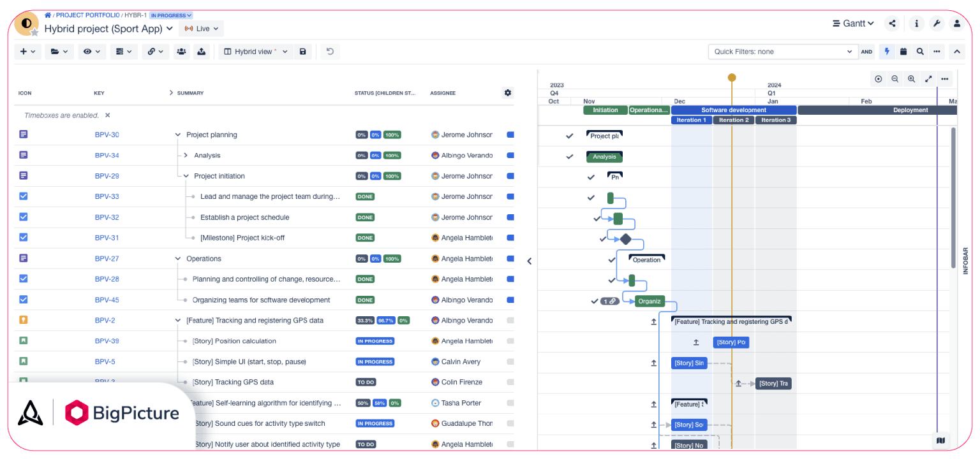Click the undo arrow icon
This screenshot has height=459, width=980.
[330, 52]
